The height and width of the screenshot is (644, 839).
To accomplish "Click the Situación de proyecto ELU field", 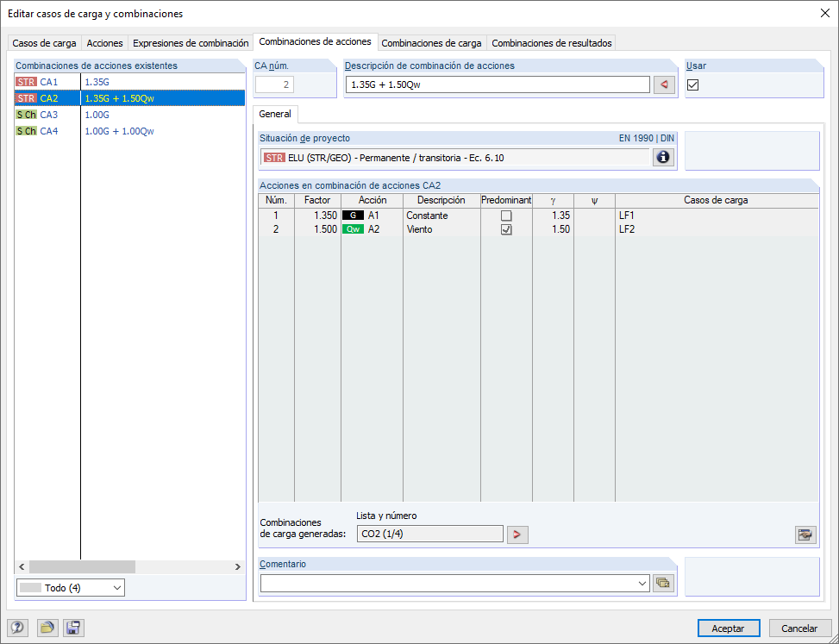I will [456, 158].
